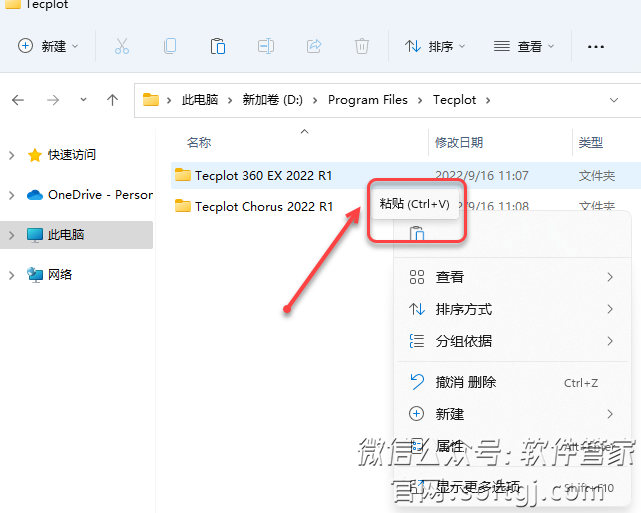The width and height of the screenshot is (641, 513).
Task: Go forward with the right arrow
Action: click(53, 100)
